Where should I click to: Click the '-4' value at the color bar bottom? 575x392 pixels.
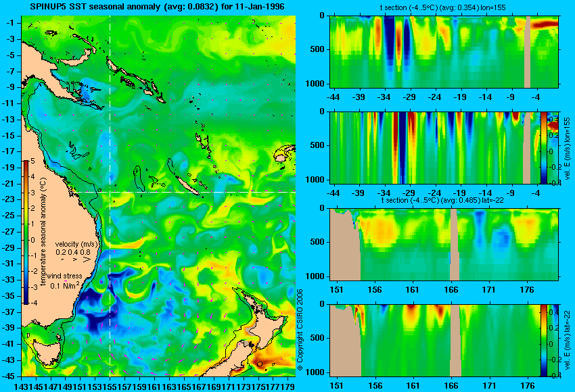coord(34,303)
